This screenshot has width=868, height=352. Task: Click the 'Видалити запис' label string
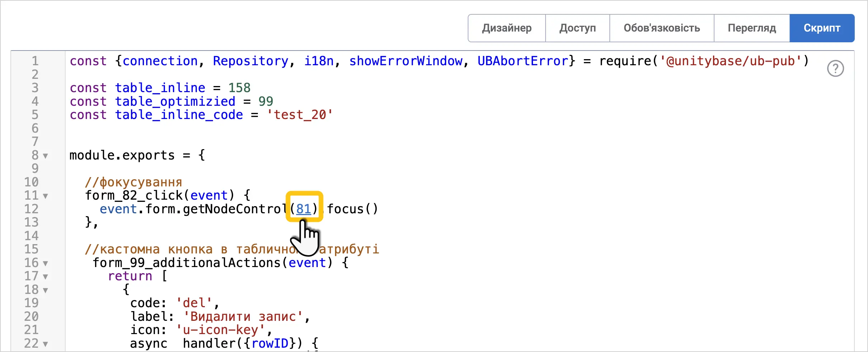[243, 317]
